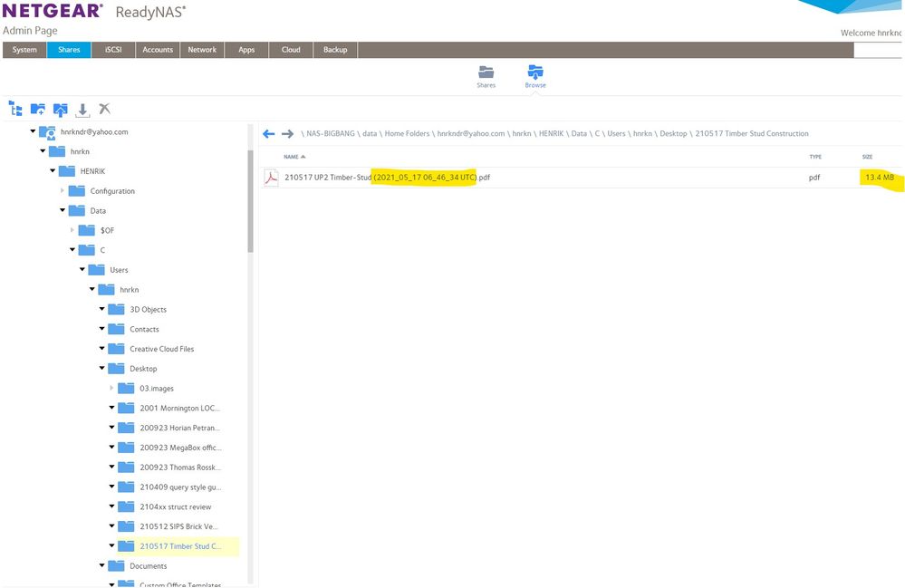The width and height of the screenshot is (905, 588).
Task: Collapse the Desktop folder arrow
Action: click(x=102, y=369)
